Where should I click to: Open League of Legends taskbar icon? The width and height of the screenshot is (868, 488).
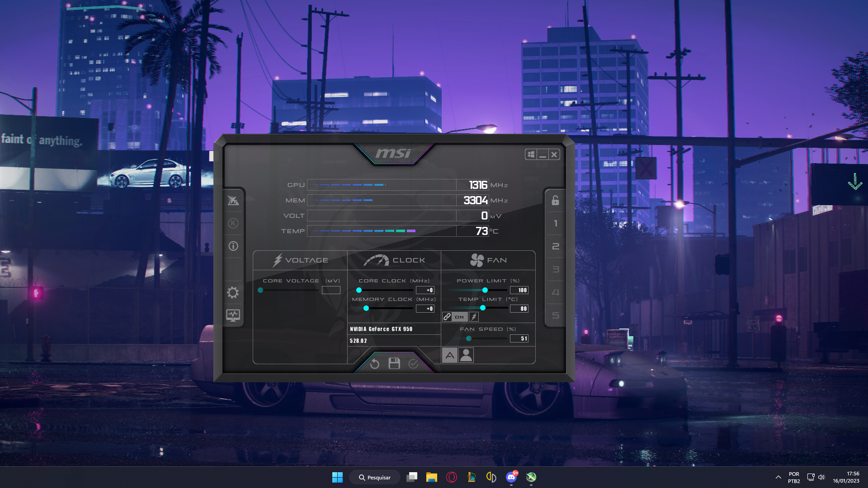tap(472, 477)
